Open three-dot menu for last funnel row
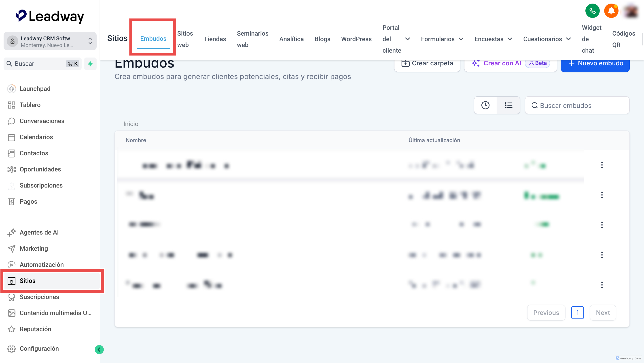This screenshot has height=363, width=644. pos(602,285)
